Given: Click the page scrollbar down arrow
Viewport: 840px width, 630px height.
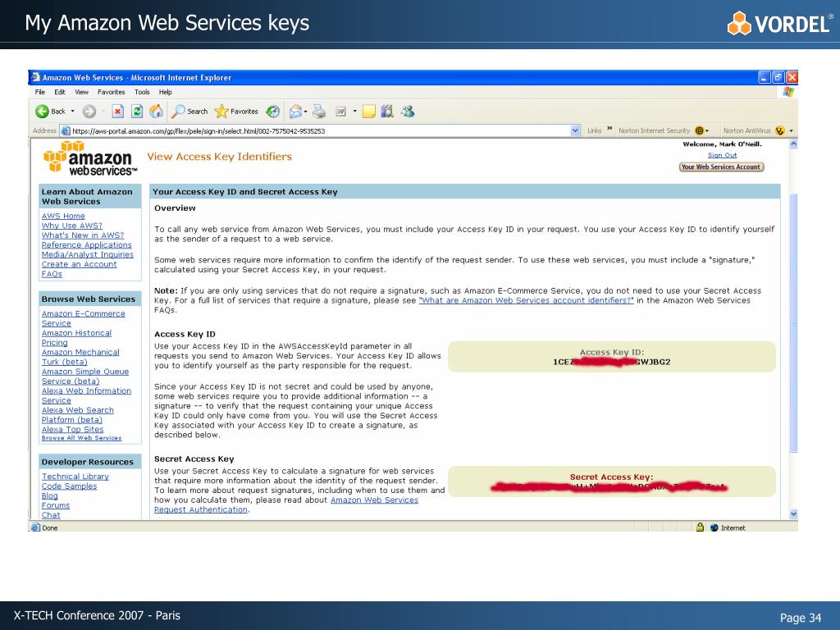Looking at the screenshot, I should [793, 514].
